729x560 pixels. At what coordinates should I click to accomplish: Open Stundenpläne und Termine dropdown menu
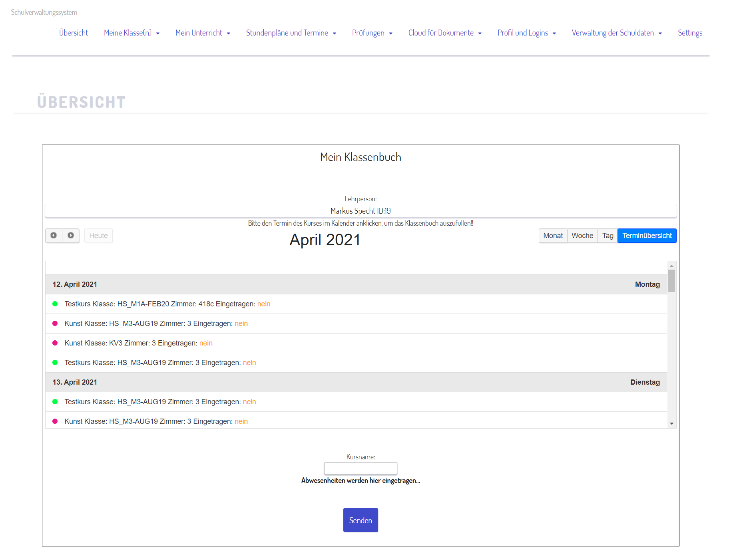291,33
